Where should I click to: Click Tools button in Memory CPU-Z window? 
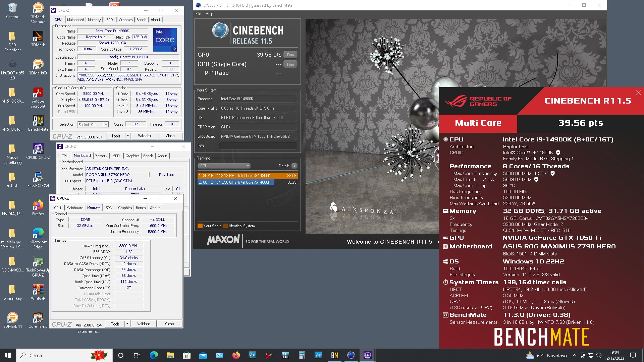[x=115, y=324]
